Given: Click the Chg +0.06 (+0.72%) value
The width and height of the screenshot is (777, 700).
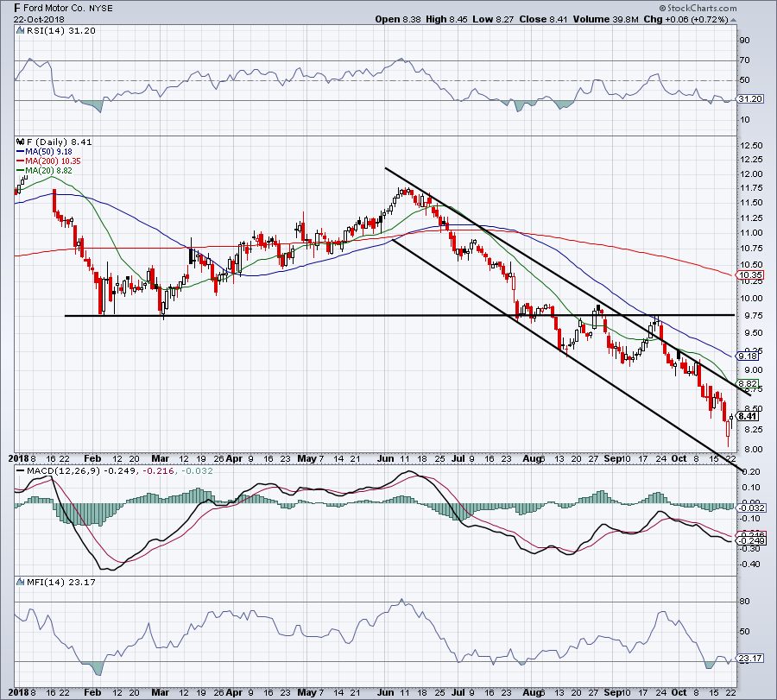Looking at the screenshot, I should pos(685,19).
